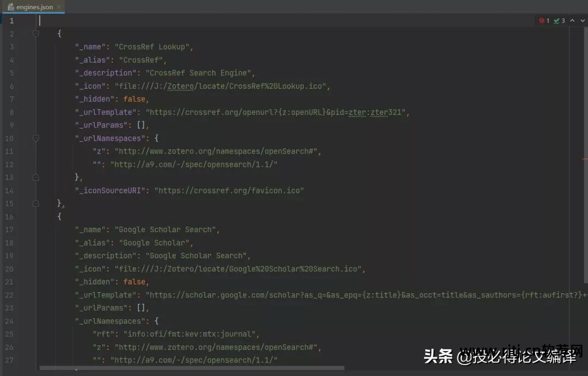The width and height of the screenshot is (588, 376).
Task: Click the crossref.org/favicon.ico URL
Action: pyautogui.click(x=229, y=191)
